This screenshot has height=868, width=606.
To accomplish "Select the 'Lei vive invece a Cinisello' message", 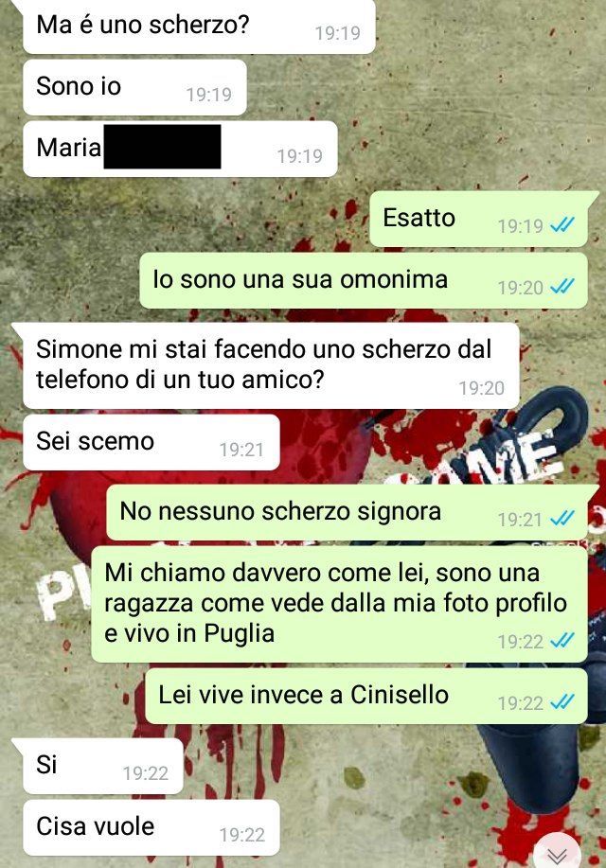I will (x=365, y=696).
